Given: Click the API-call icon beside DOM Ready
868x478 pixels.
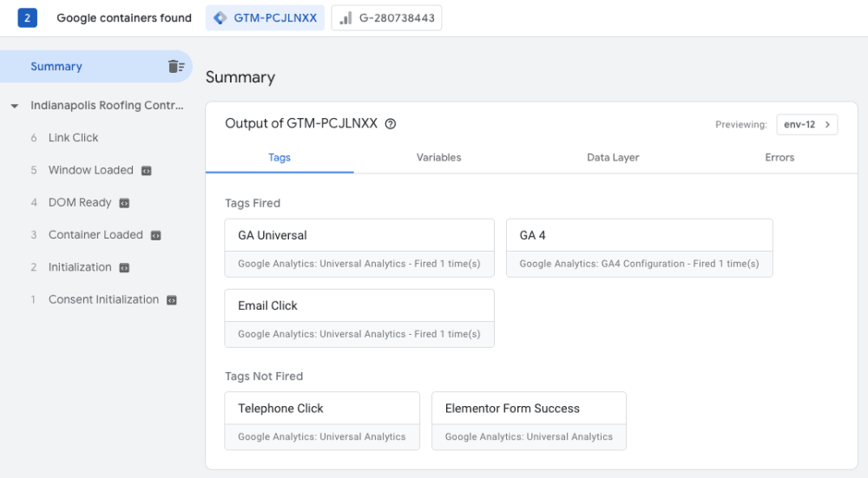Looking at the screenshot, I should pyautogui.click(x=124, y=204).
